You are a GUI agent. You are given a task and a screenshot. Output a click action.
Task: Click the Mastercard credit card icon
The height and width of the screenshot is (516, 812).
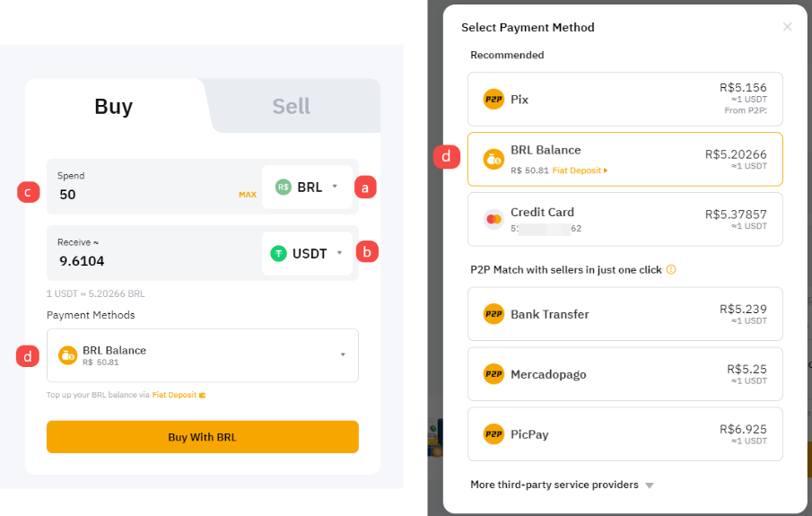[493, 219]
